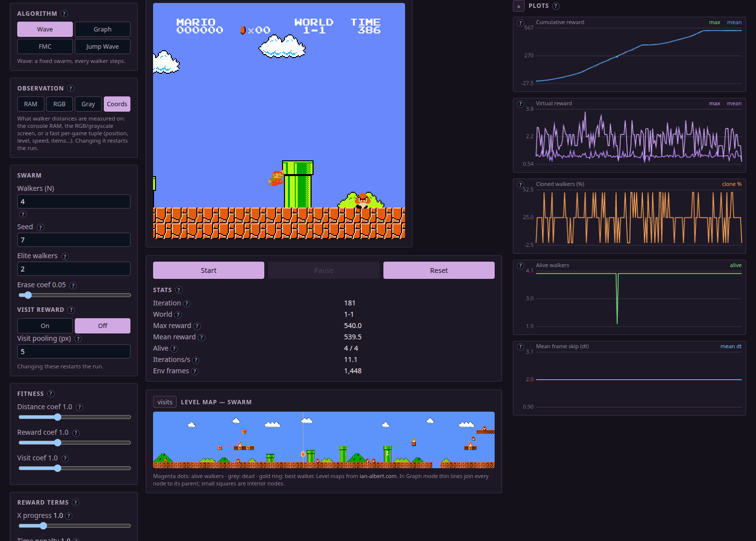Click help icon on Mean frame skip plot
The width and height of the screenshot is (756, 541).
520,347
